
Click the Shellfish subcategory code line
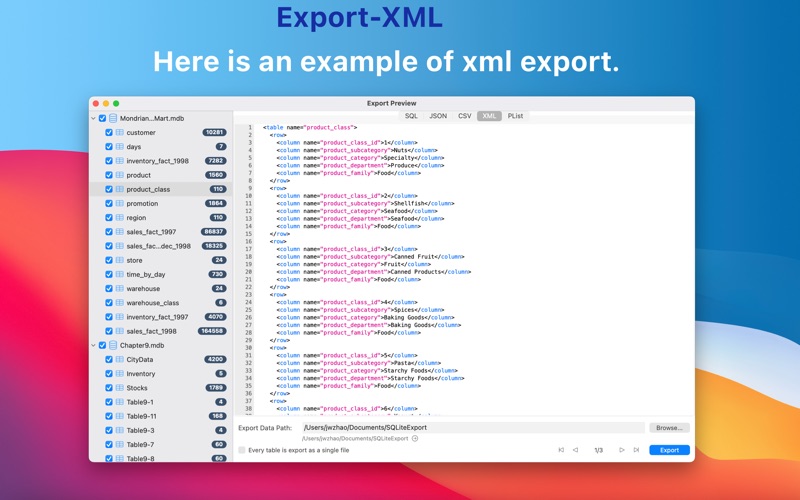pos(365,203)
